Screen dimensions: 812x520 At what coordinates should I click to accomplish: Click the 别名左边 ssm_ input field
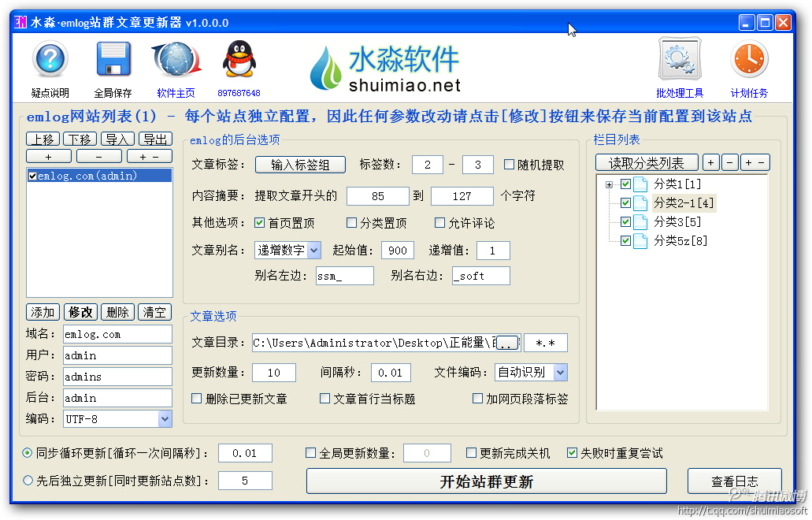pos(345,276)
